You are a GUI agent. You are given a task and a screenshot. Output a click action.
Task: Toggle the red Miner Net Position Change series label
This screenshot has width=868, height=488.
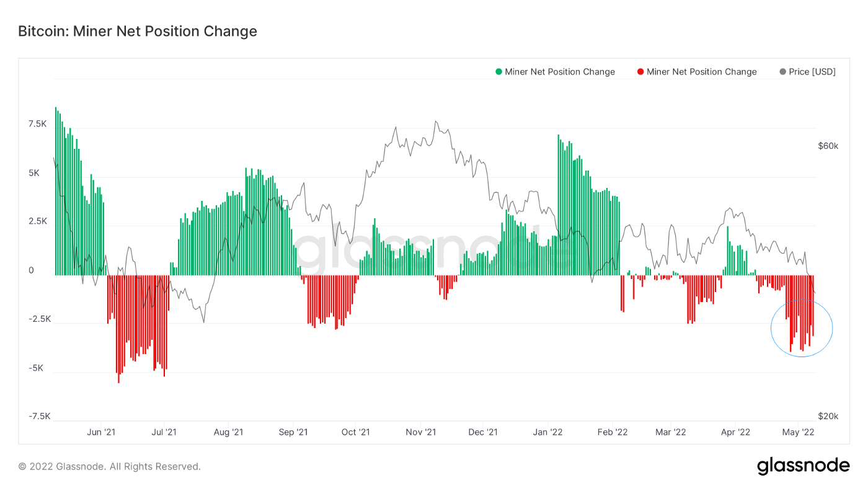coord(701,72)
